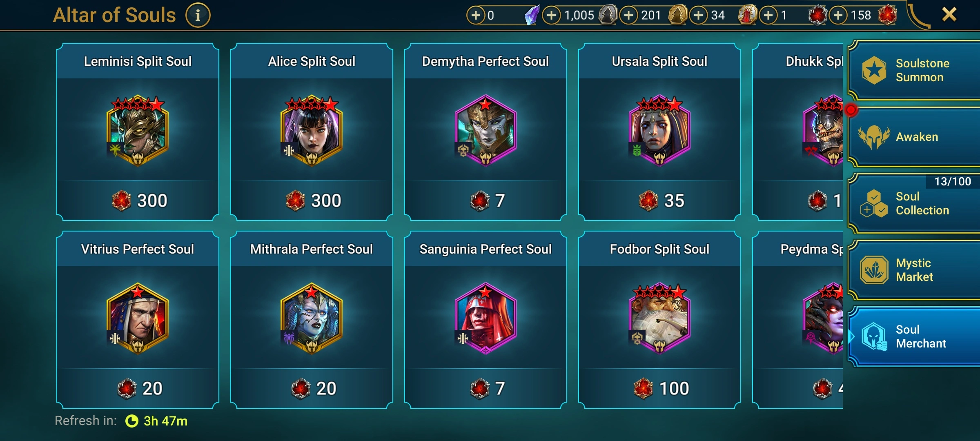The width and height of the screenshot is (980, 441).
Task: Open Soulstone Summon tab
Action: 914,70
